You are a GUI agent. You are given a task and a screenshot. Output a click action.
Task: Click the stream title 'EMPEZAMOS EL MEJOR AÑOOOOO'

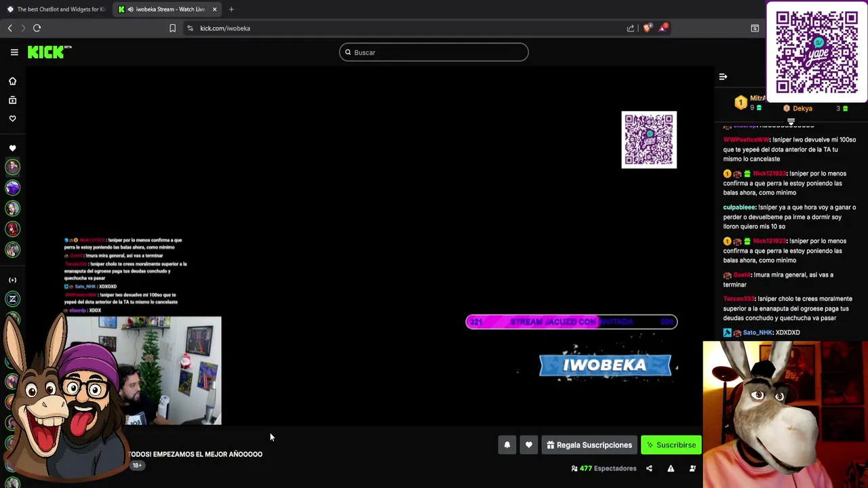point(208,454)
